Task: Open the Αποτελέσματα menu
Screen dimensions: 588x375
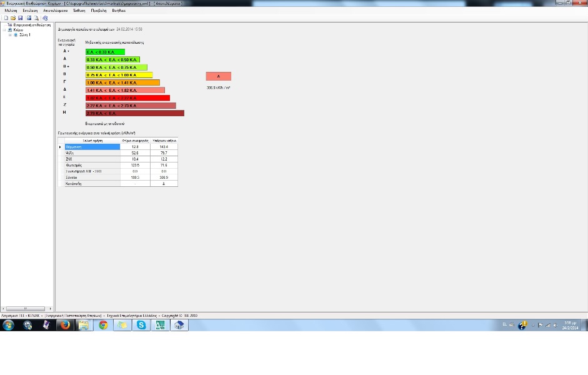Action: (x=55, y=11)
